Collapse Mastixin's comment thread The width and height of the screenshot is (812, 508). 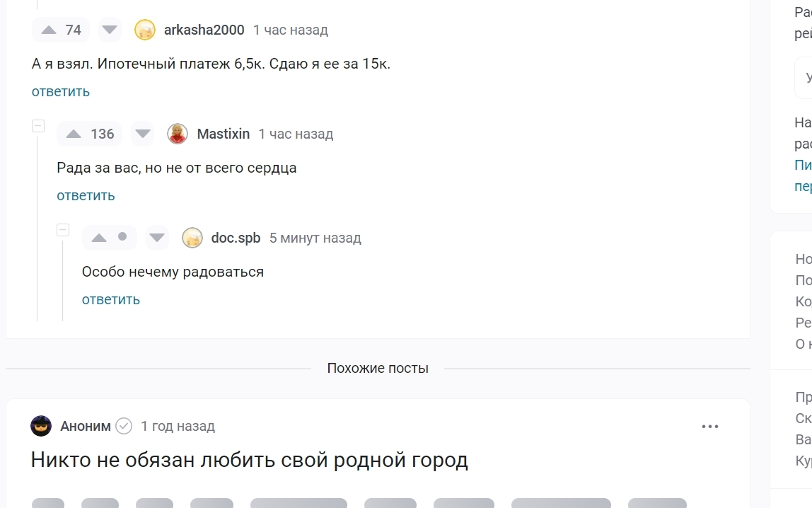pos(38,126)
